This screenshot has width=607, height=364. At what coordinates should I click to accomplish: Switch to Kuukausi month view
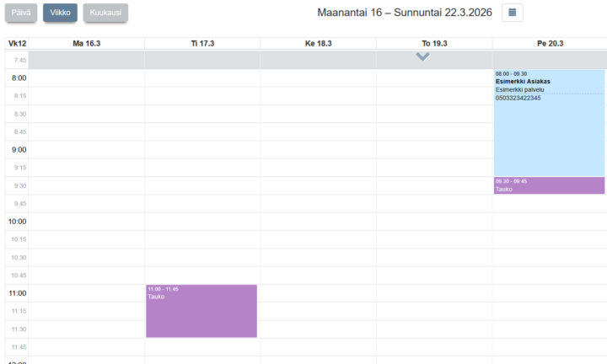coord(105,13)
